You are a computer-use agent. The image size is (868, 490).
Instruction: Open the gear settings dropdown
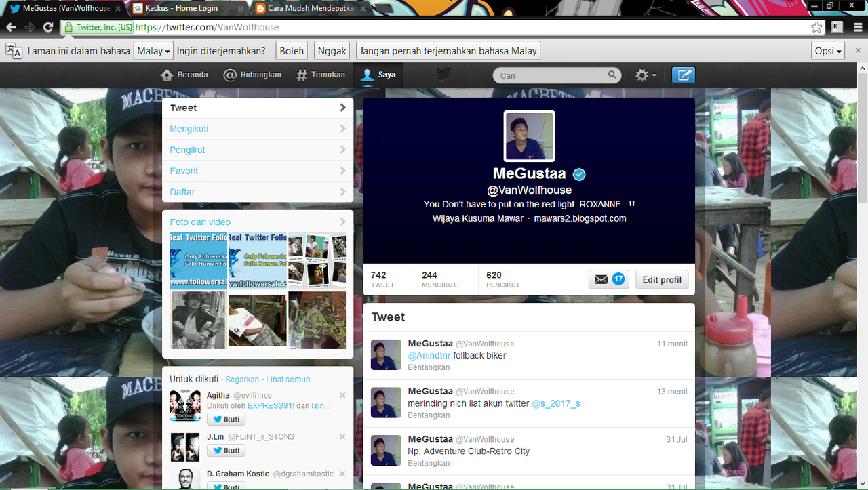pos(646,75)
